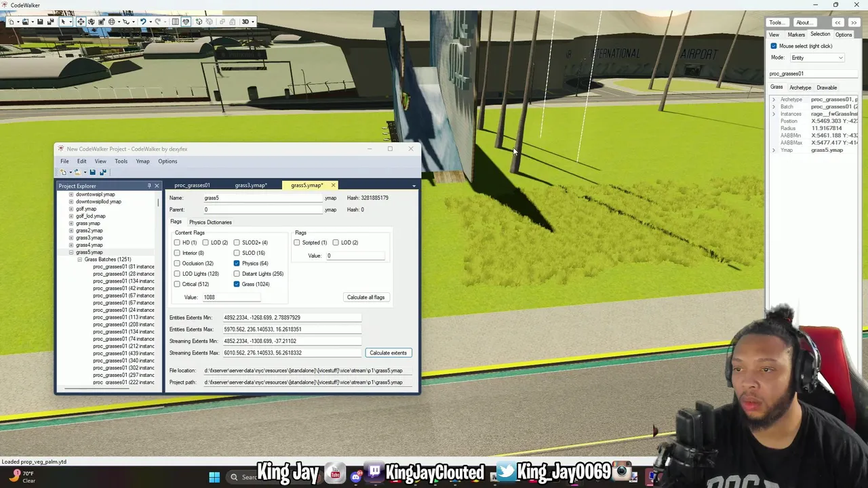Open the Mode dropdown showing Entity
The height and width of the screenshot is (488, 868).
click(817, 58)
